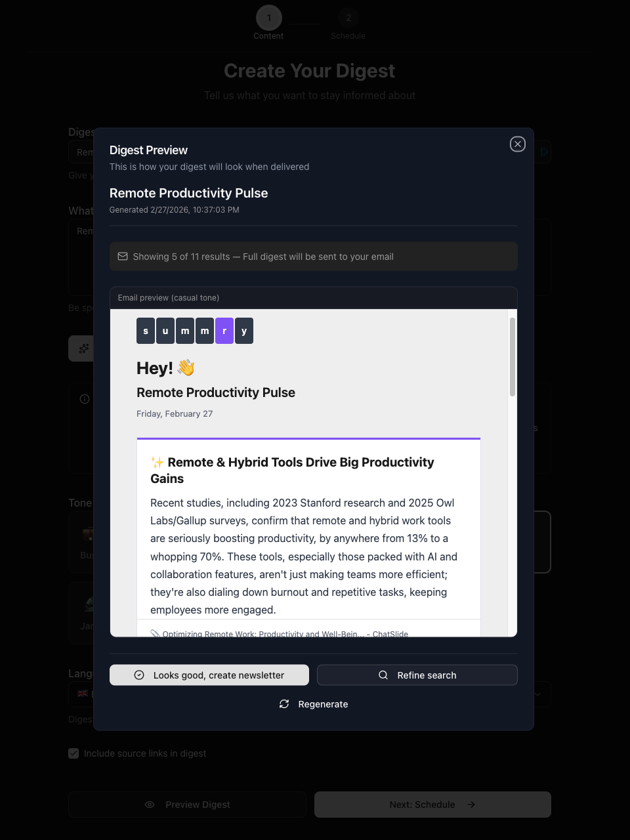Image resolution: width=630 pixels, height=840 pixels.
Task: Open the language dropdown at bottom right
Action: coord(537,694)
